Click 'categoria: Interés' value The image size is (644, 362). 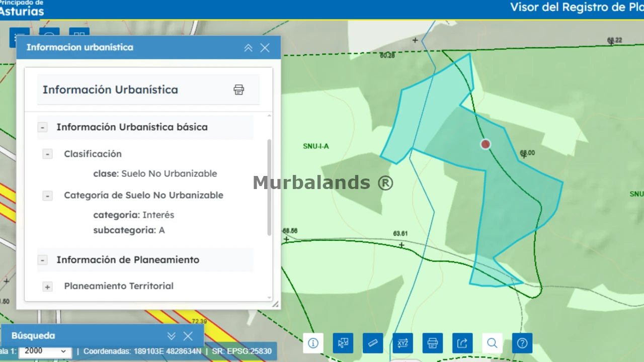[x=134, y=215]
